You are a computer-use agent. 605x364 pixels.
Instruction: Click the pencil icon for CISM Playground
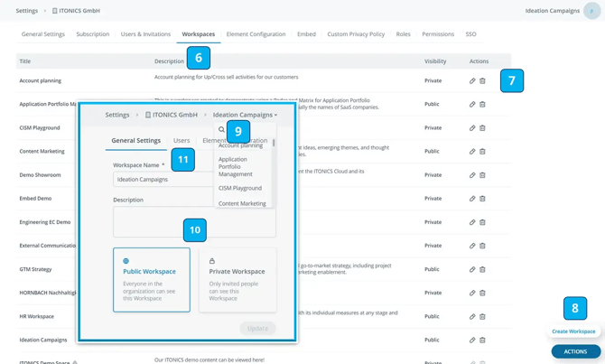pos(472,128)
